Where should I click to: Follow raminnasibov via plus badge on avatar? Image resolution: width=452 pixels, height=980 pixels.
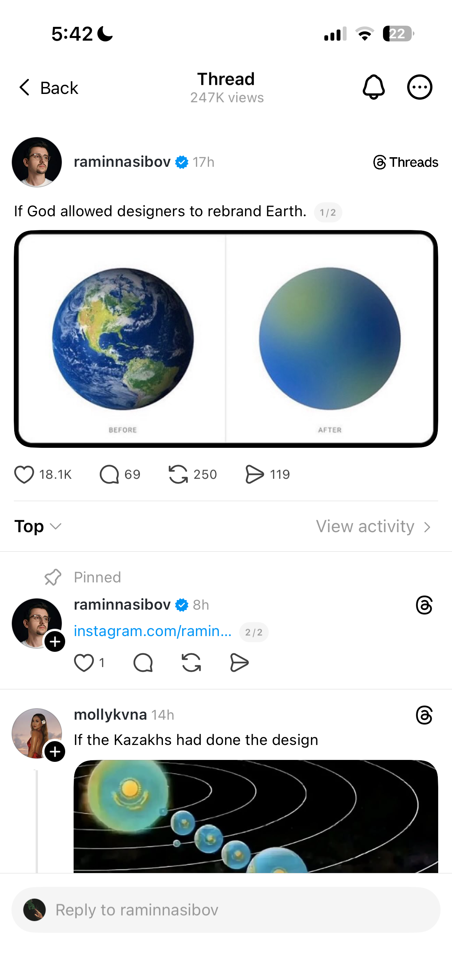coord(55,641)
